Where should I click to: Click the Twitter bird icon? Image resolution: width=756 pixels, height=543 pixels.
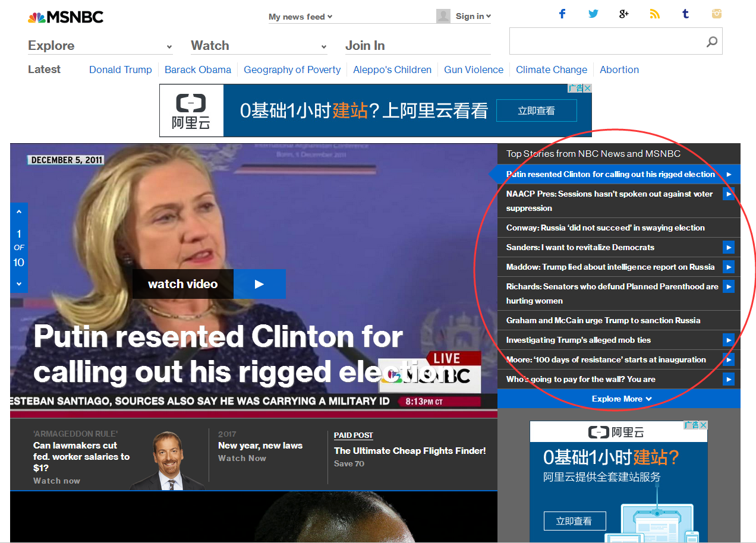click(593, 14)
